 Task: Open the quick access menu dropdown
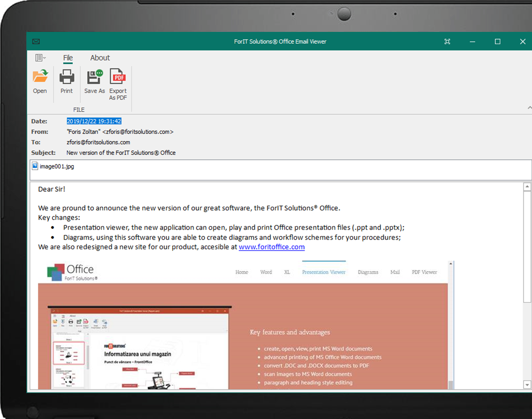tap(41, 58)
